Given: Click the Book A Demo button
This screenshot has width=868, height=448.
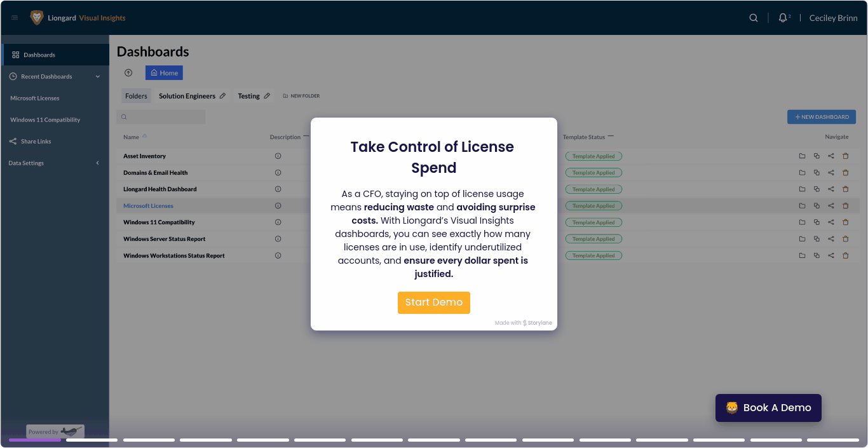Looking at the screenshot, I should point(768,408).
